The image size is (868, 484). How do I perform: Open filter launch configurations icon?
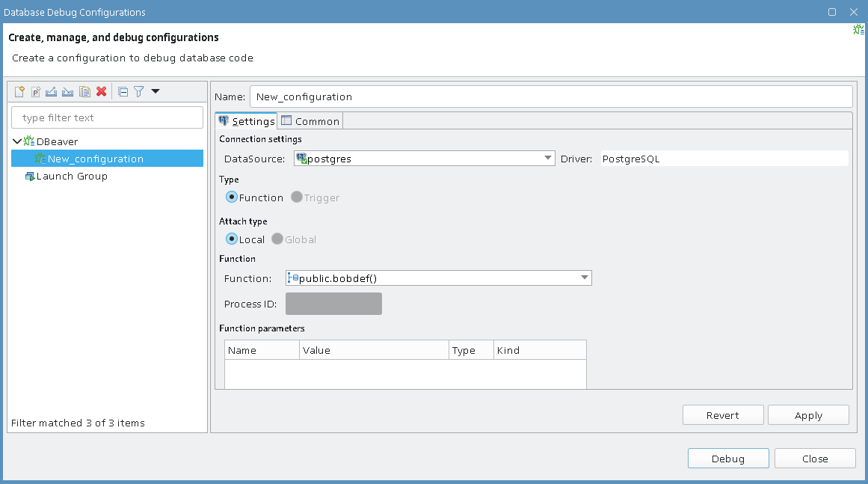coord(139,91)
